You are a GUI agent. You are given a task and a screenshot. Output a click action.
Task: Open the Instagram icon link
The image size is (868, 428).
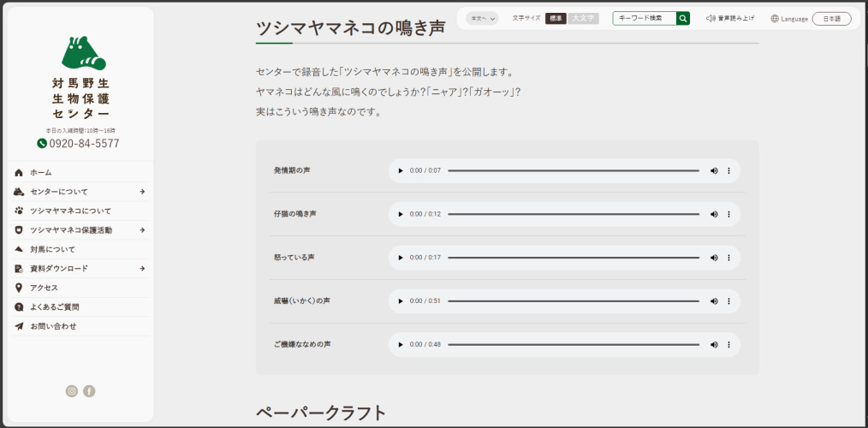(72, 391)
